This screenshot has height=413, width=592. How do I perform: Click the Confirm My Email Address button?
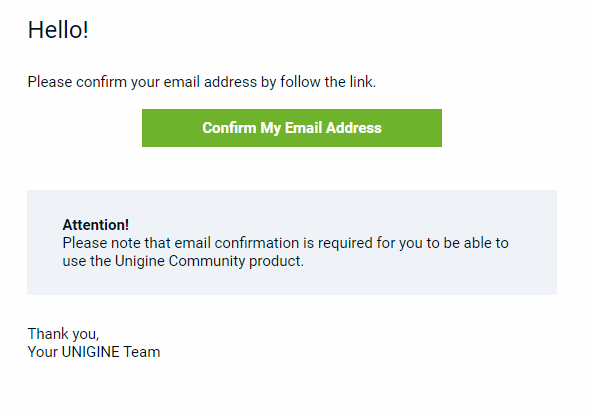click(x=292, y=128)
